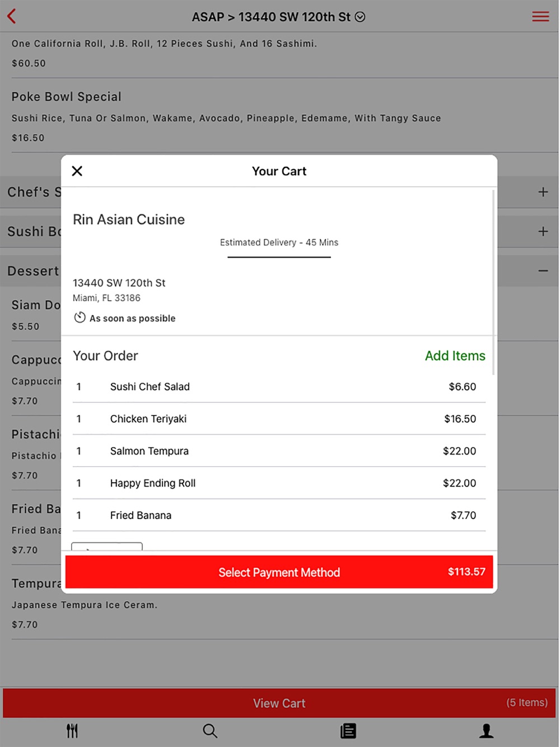Screen dimensions: 560x747
Task: Expand the Chef's section plus icon
Action: click(x=543, y=192)
